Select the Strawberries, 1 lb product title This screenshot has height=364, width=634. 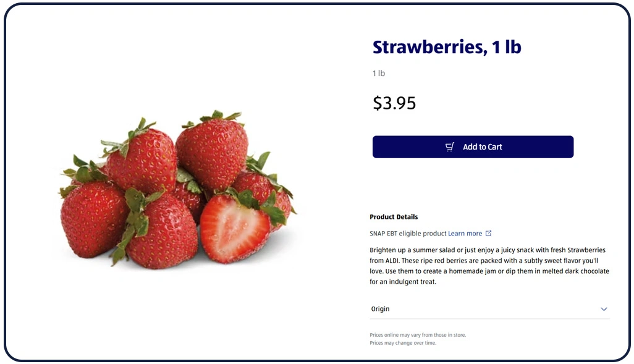point(447,46)
